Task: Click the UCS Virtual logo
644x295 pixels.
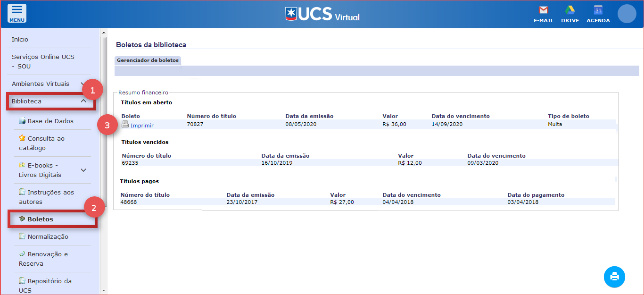Action: tap(322, 14)
